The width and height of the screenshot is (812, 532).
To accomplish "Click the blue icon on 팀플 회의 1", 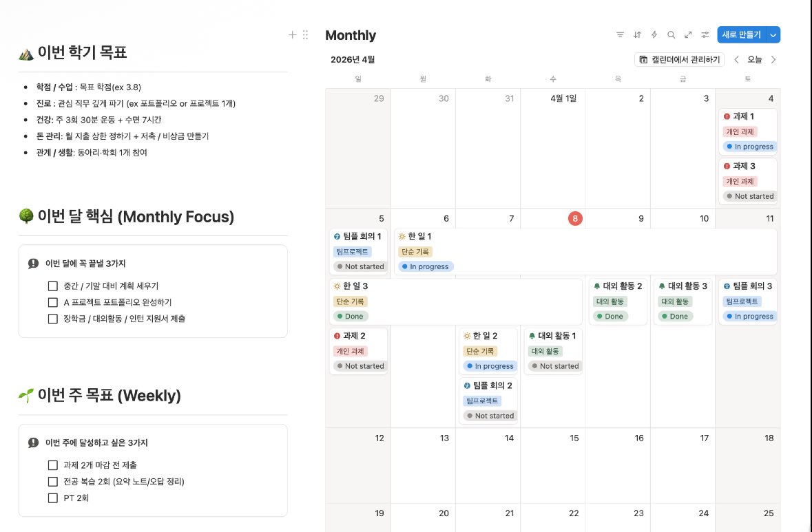I will (x=337, y=237).
